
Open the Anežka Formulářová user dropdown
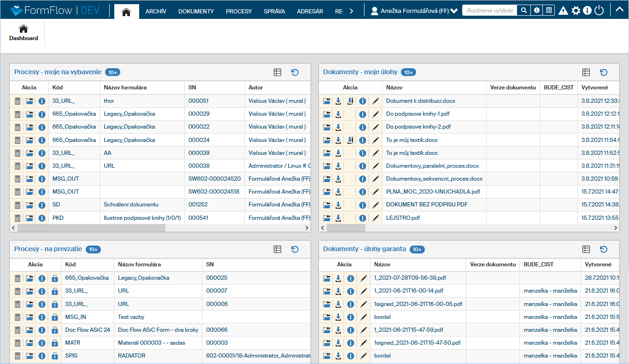point(414,11)
